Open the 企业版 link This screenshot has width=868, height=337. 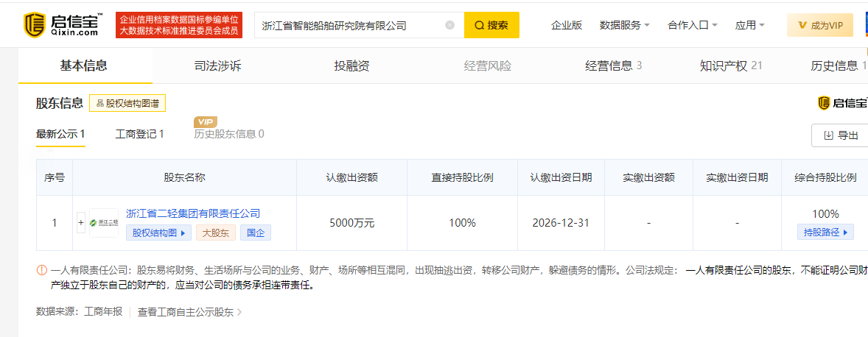567,25
